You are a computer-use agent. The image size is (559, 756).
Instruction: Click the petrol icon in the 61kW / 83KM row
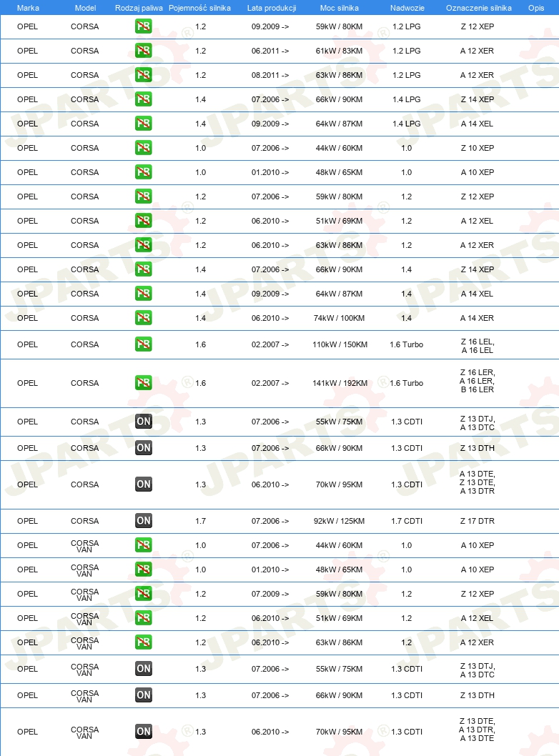tap(143, 51)
